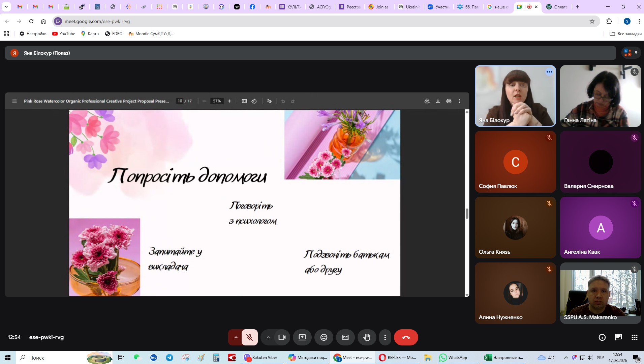Download the presentation PDF

tap(438, 101)
